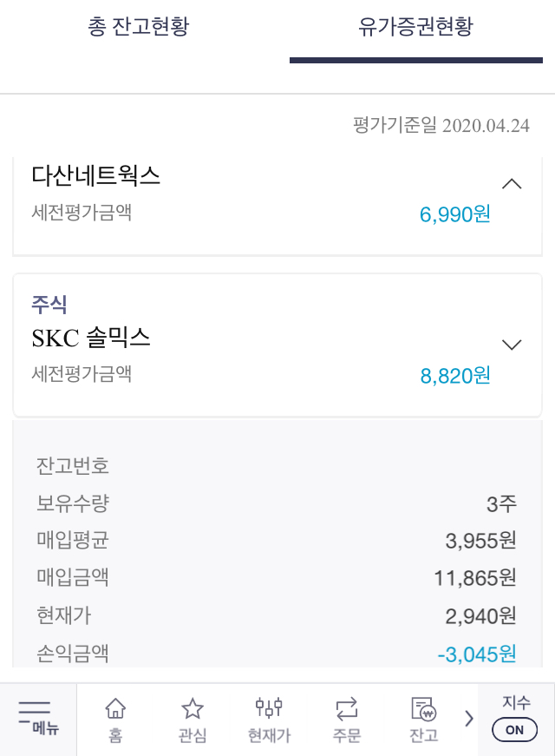Switch to 총 잔고현황 tab
The image size is (555, 756).
point(139,27)
